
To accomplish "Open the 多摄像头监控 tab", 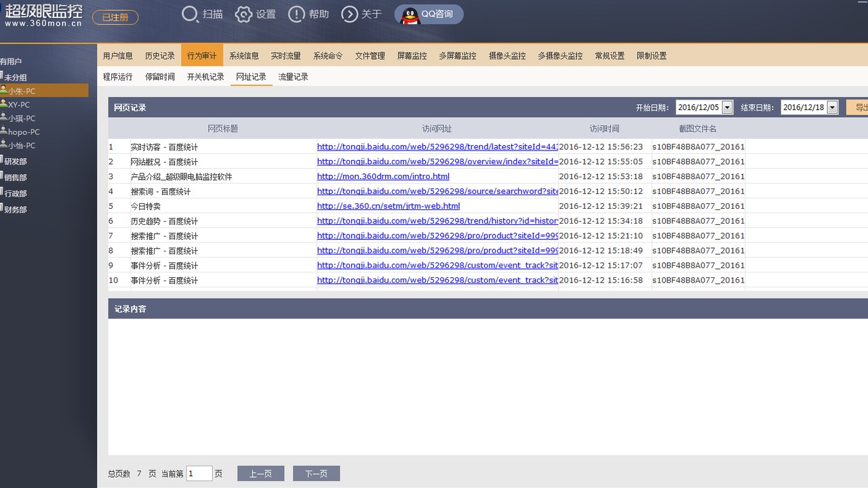I will click(560, 56).
